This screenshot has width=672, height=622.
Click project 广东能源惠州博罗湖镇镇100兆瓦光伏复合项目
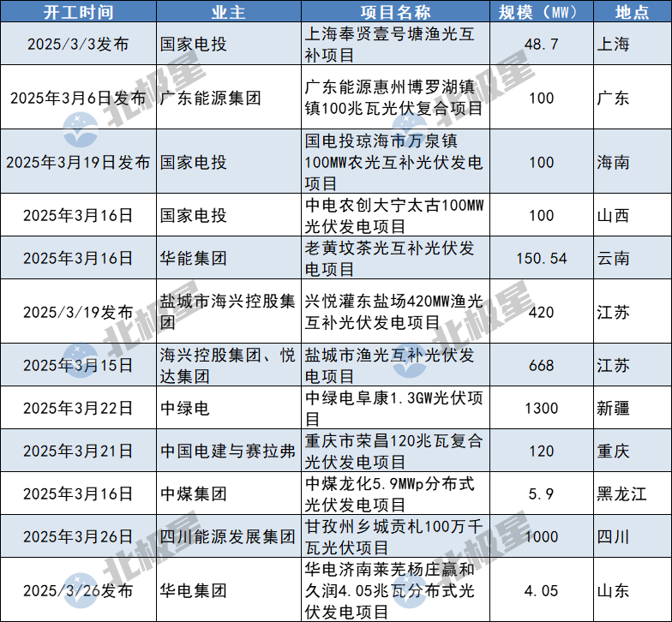[394, 98]
